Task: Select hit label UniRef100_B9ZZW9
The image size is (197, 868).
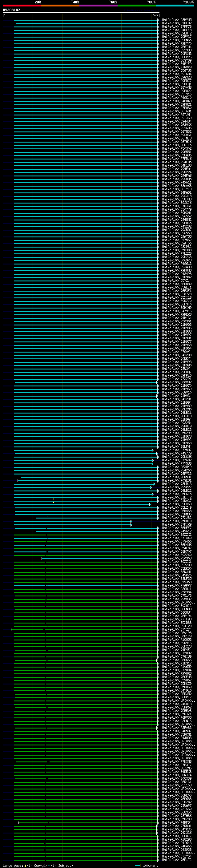Action: [177, 565]
